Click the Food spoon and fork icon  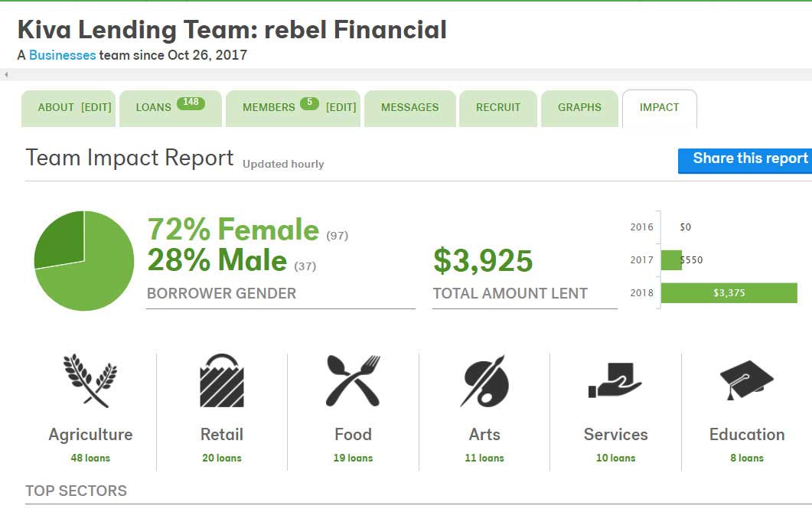click(x=353, y=380)
